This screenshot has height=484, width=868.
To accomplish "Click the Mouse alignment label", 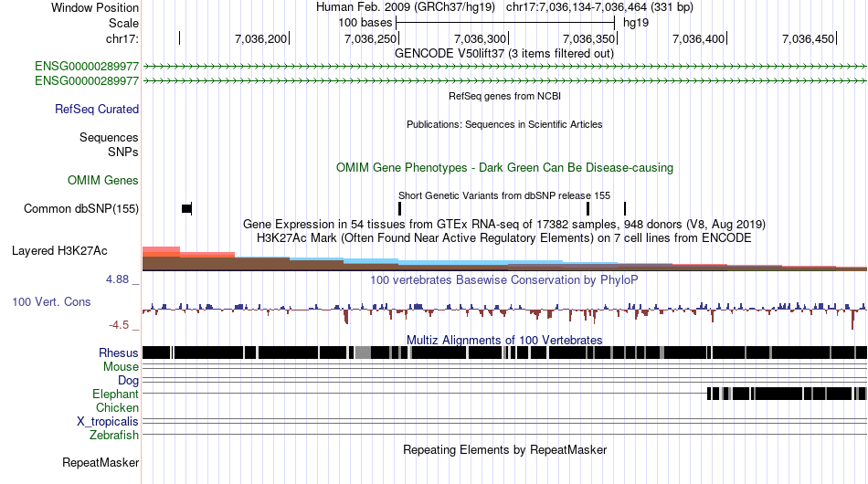I will (x=121, y=367).
